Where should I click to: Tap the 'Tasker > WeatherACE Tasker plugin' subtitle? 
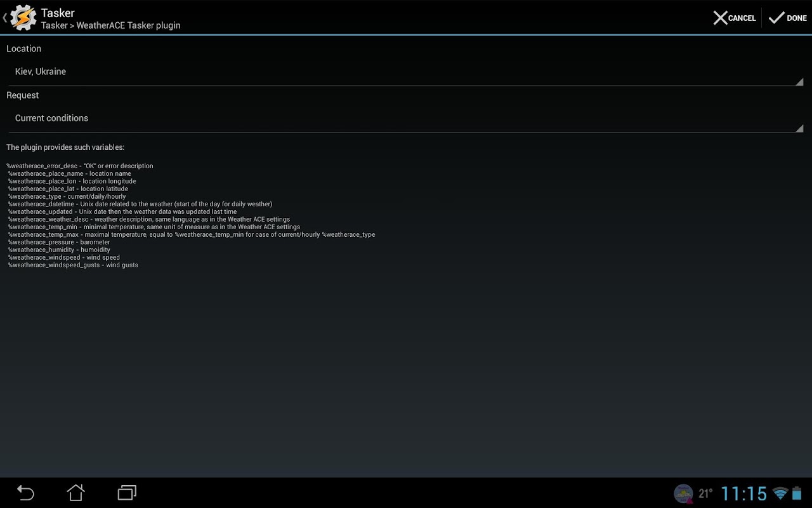pos(111,25)
